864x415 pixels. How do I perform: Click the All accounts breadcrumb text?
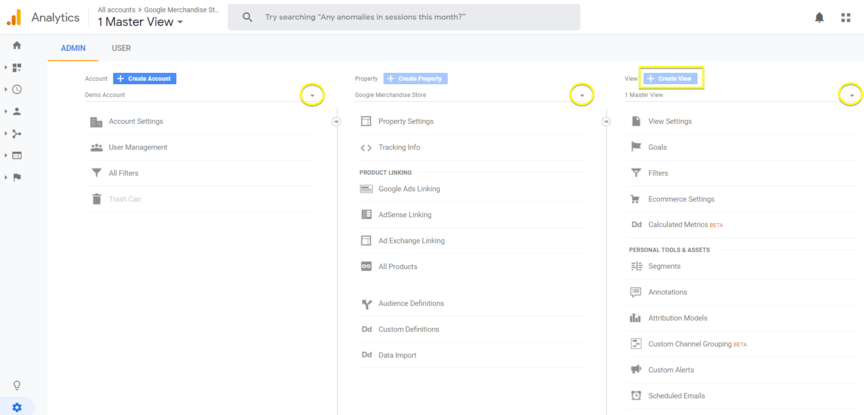pyautogui.click(x=116, y=10)
